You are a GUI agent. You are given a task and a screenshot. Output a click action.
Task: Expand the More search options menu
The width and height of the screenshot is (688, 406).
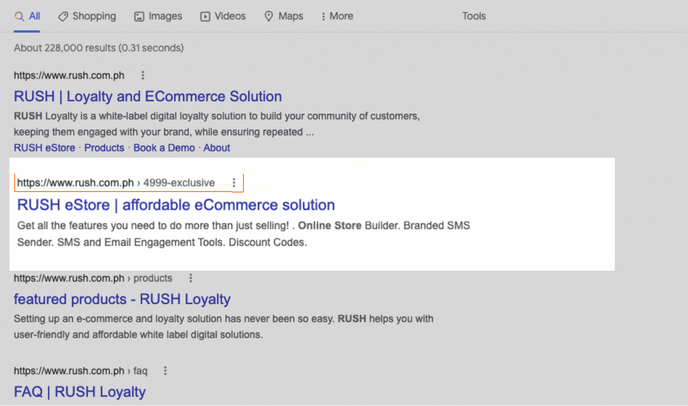click(337, 17)
